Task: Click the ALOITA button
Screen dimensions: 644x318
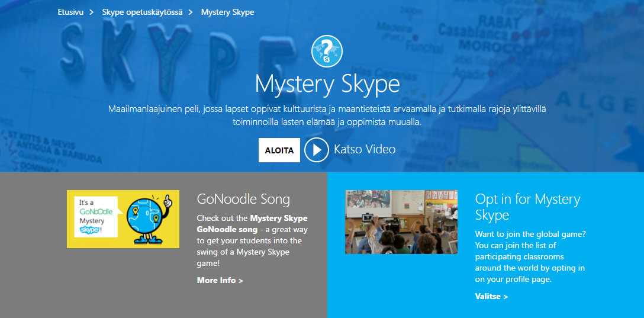Action: tap(279, 150)
